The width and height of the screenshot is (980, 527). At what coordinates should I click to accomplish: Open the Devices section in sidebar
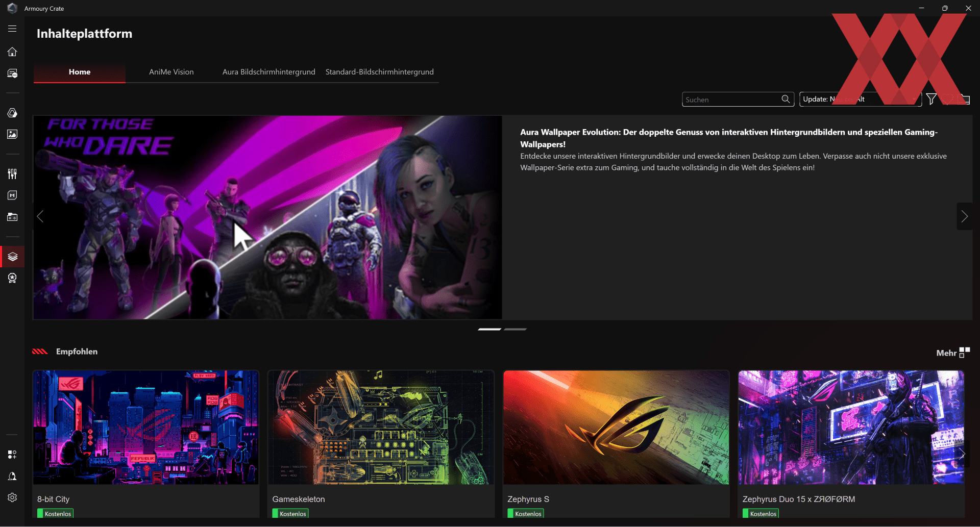[x=12, y=73]
